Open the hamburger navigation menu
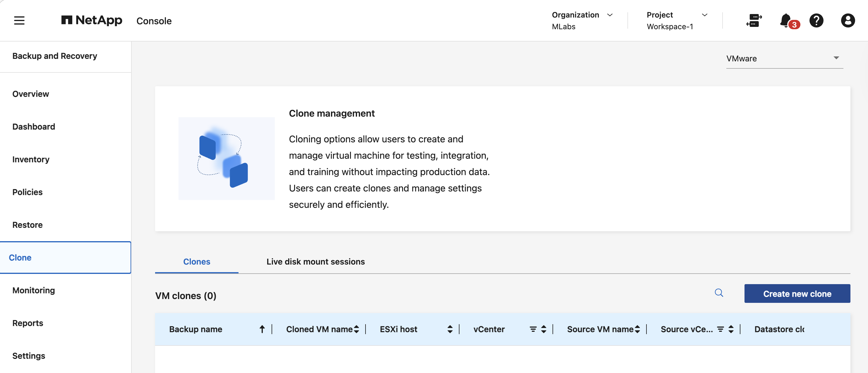868x373 pixels. 19,20
